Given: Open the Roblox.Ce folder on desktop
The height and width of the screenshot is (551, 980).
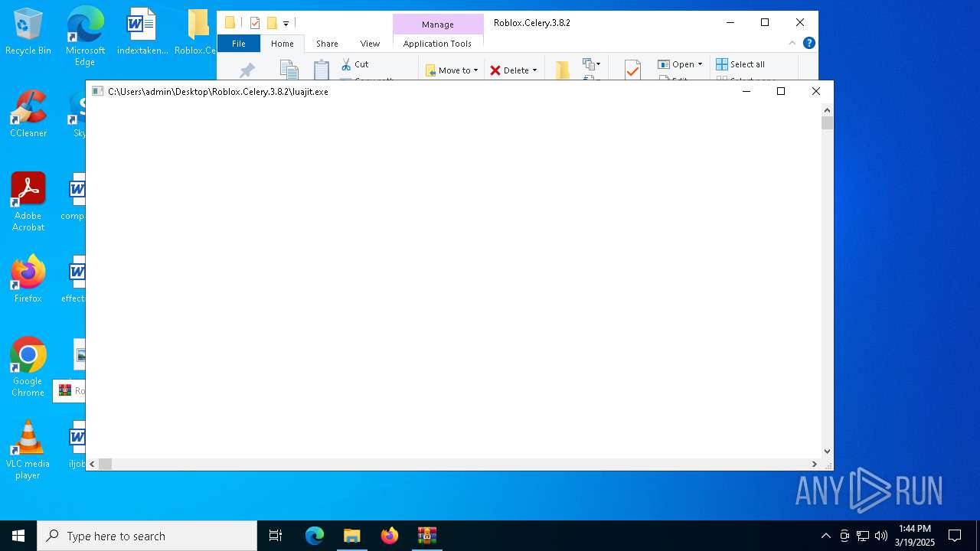Looking at the screenshot, I should (x=198, y=32).
